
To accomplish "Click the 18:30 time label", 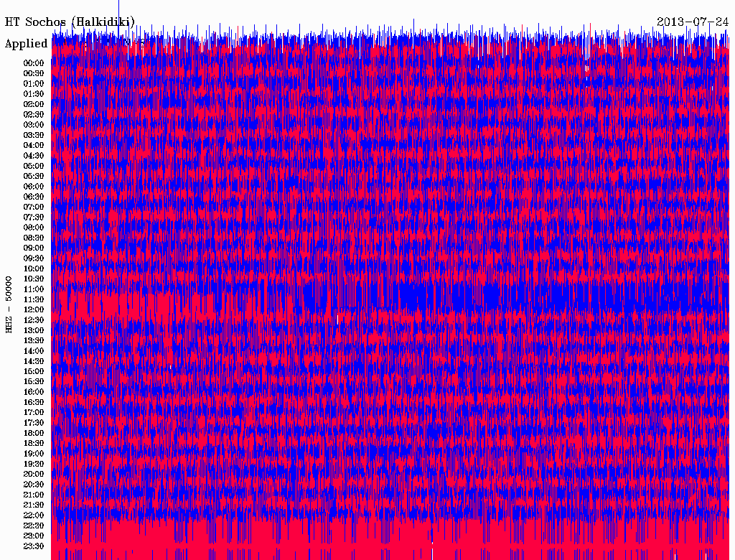I will 34,443.
